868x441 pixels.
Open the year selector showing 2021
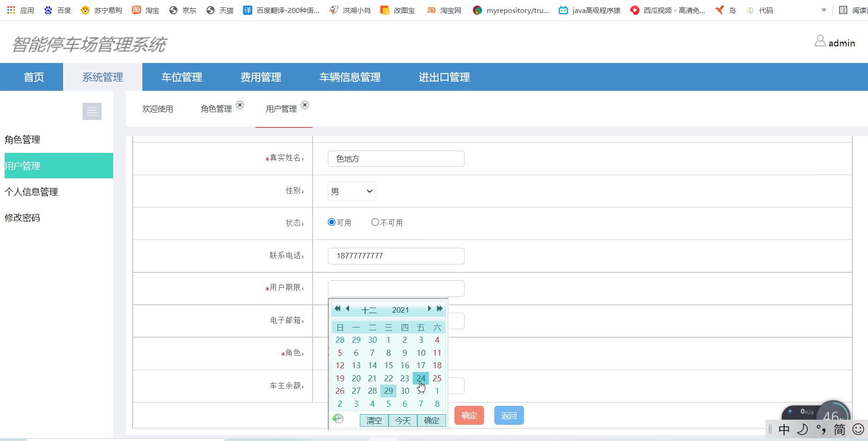400,310
